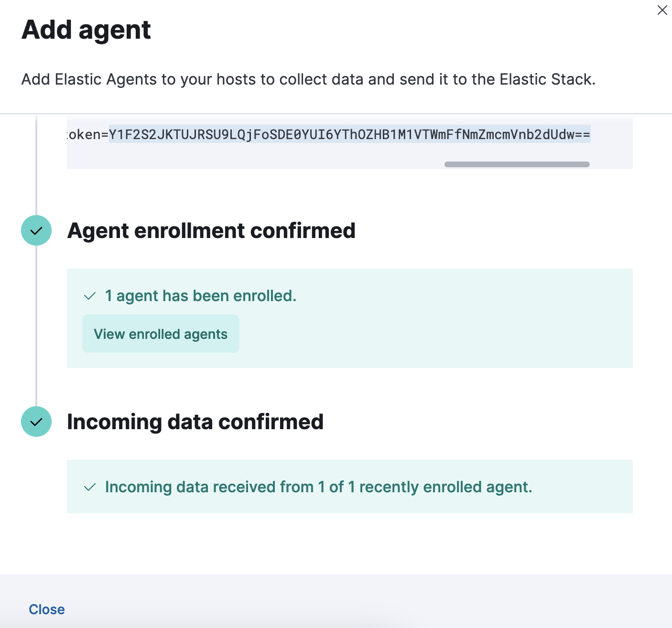Click checkmark beside 'Incoming data received' message
The height and width of the screenshot is (628, 672).
point(90,487)
